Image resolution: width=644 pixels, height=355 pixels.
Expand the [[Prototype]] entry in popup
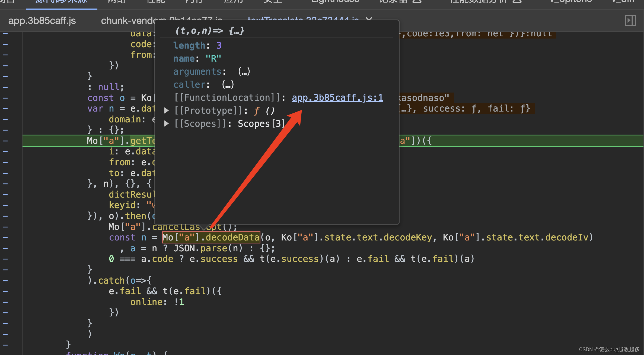(166, 111)
